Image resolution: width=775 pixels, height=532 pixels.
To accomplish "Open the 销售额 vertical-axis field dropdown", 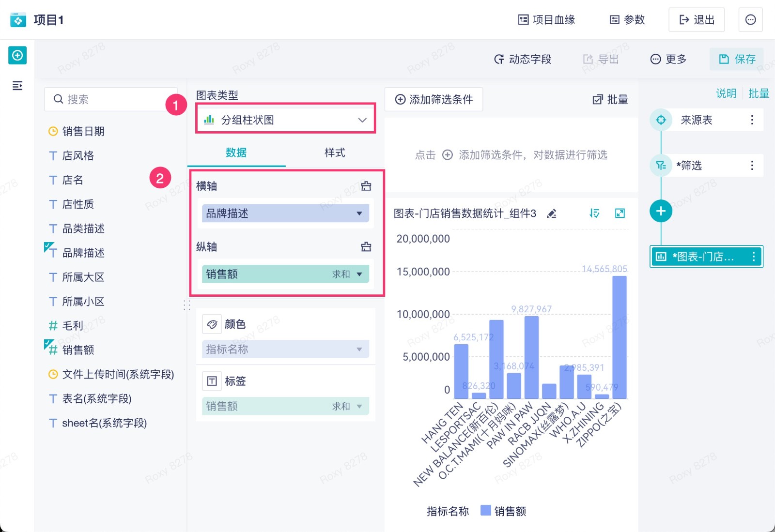I will tap(285, 274).
